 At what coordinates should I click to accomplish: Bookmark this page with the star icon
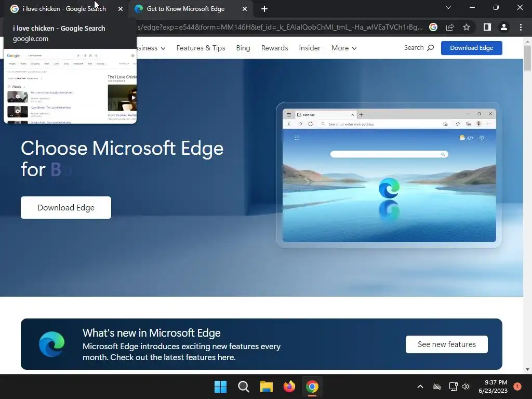point(467,27)
